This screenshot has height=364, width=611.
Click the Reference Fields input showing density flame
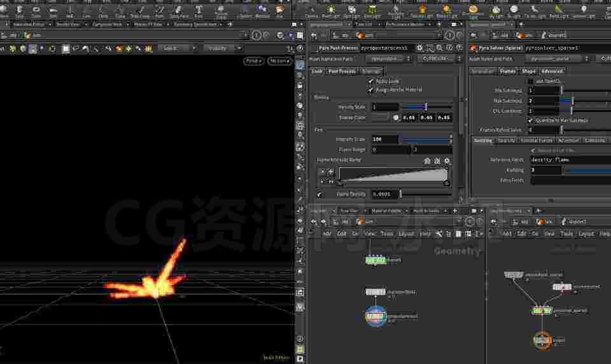[570, 160]
